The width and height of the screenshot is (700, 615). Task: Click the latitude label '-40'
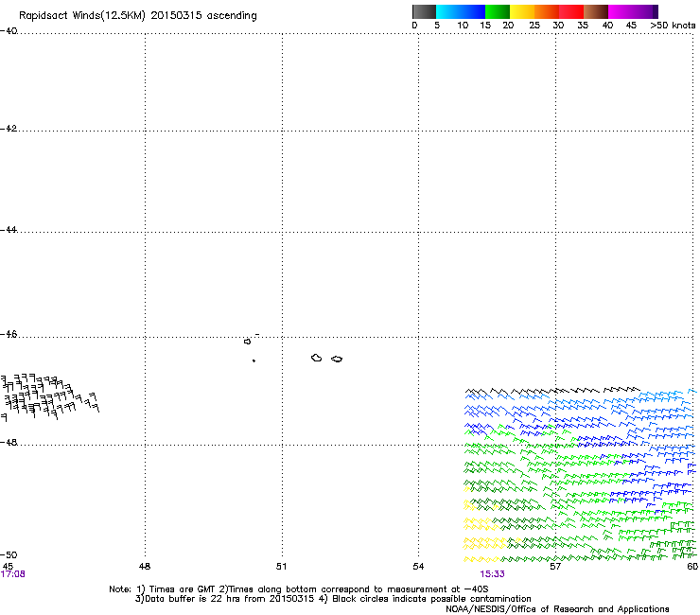[9, 31]
